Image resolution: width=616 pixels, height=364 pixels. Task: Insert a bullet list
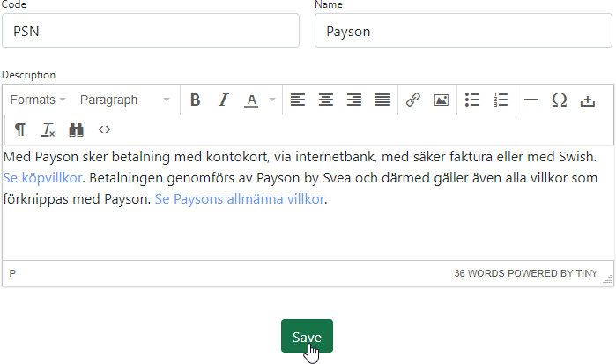[472, 100]
